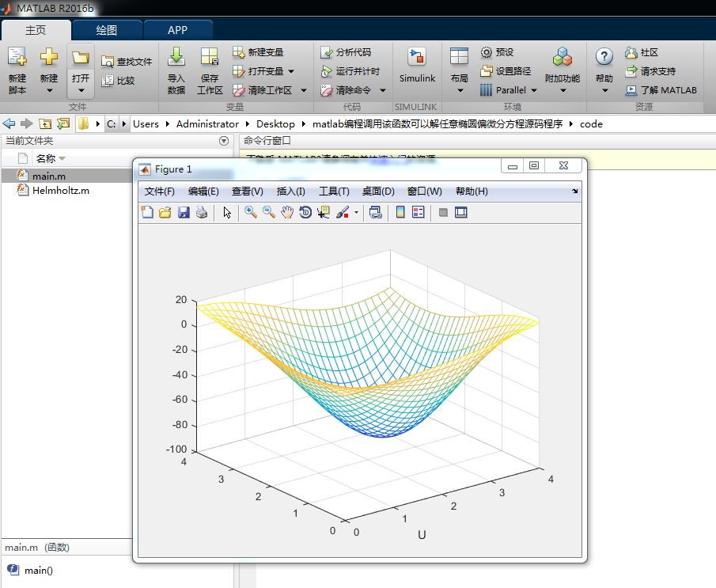This screenshot has height=588, width=716.
Task: Switch to the 绘图 tab
Action: coord(107,30)
